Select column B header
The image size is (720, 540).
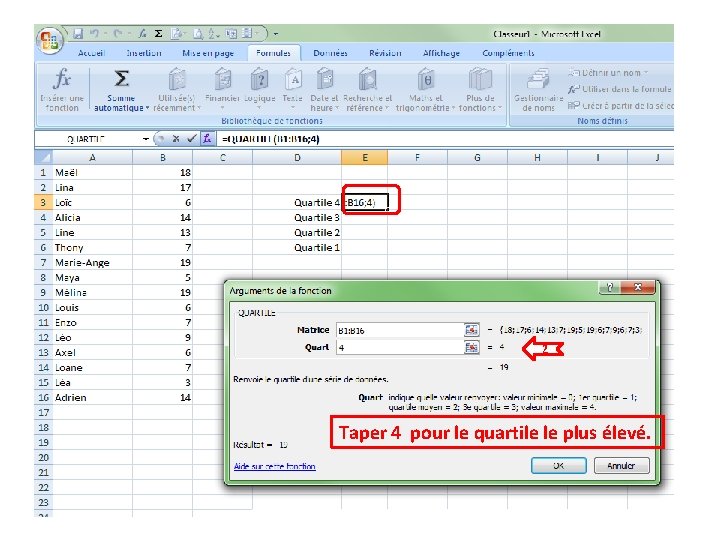(x=163, y=158)
